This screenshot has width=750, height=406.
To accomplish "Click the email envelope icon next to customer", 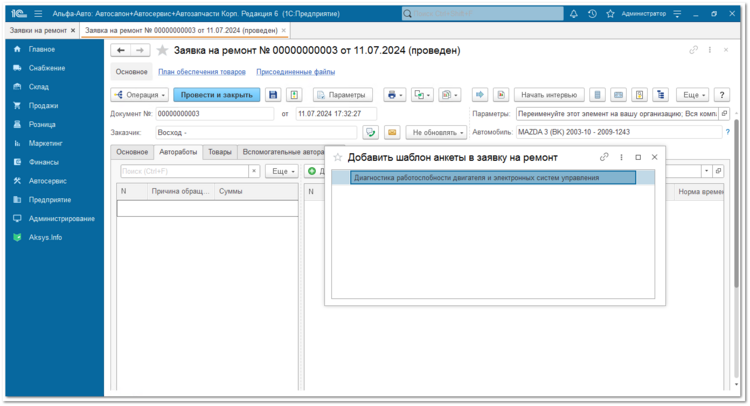I will click(392, 132).
